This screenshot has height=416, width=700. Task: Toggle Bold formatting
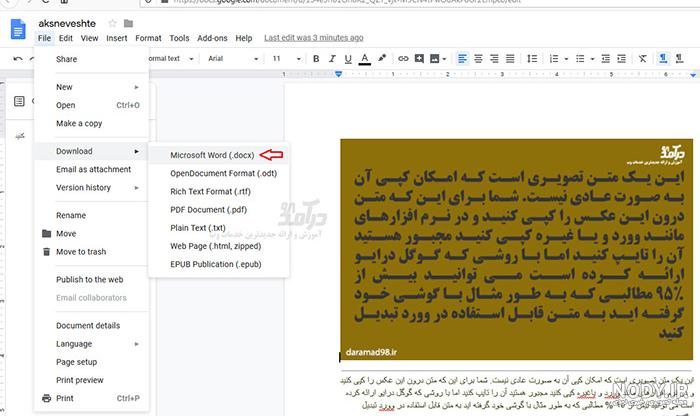pyautogui.click(x=316, y=59)
